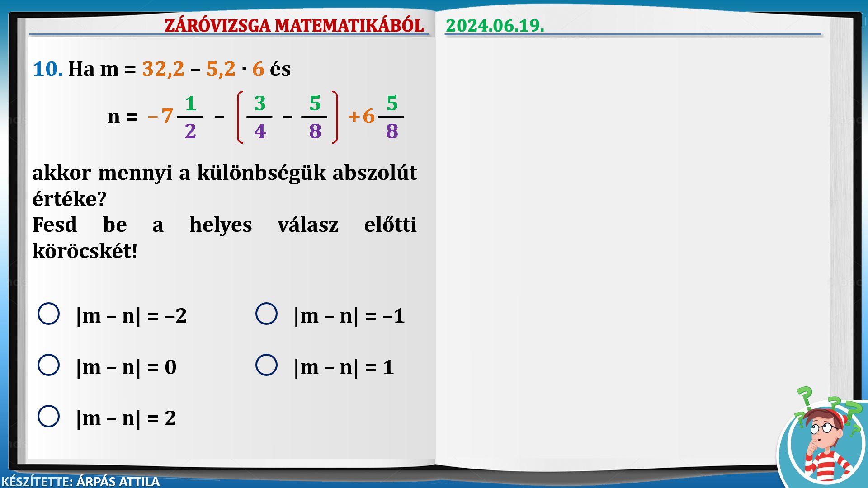Click the orange 32,2 value

163,69
